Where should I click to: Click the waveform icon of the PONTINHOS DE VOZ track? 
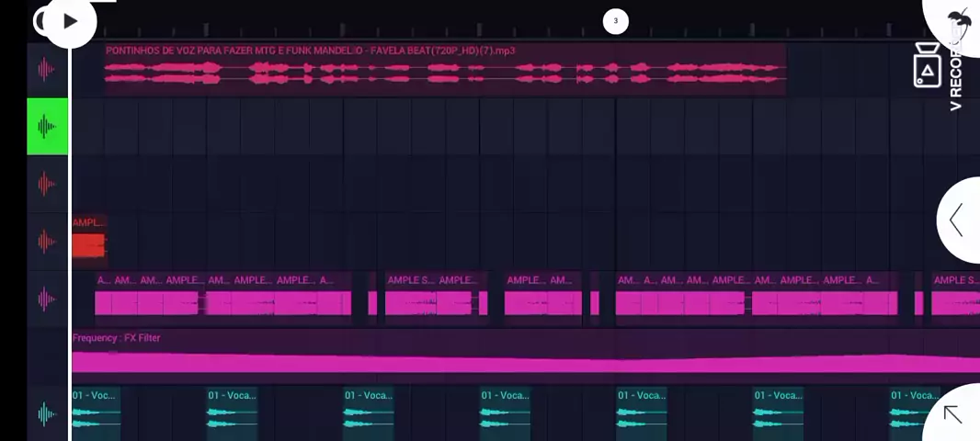[x=47, y=70]
